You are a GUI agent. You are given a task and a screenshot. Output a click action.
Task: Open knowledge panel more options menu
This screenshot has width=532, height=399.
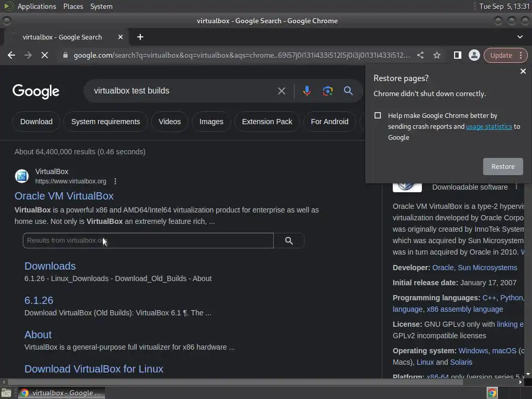coord(516,187)
